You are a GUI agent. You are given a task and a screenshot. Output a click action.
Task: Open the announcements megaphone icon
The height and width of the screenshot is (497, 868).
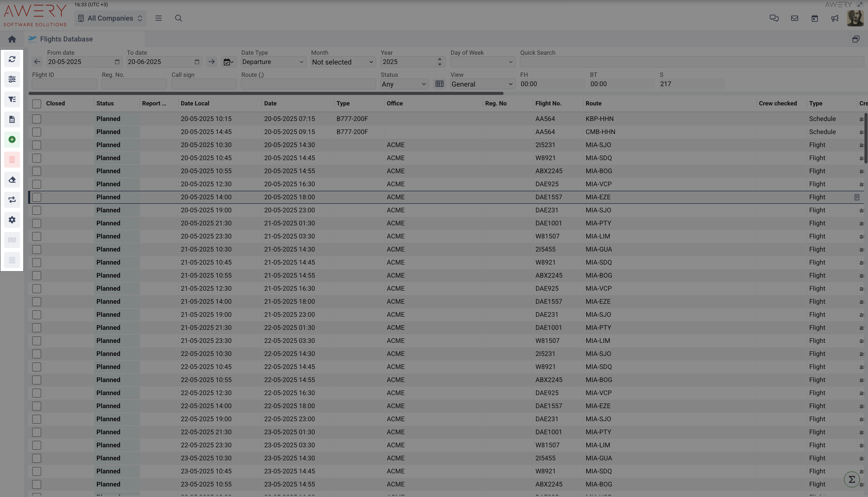click(835, 18)
